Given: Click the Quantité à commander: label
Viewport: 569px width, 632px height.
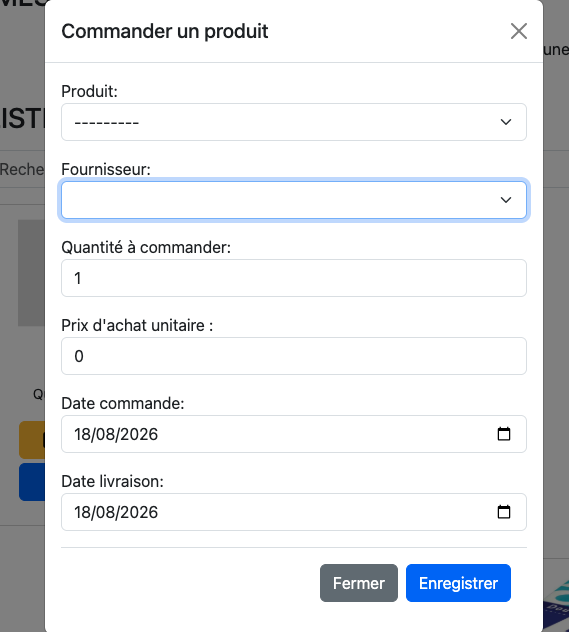Looking at the screenshot, I should [146, 247].
